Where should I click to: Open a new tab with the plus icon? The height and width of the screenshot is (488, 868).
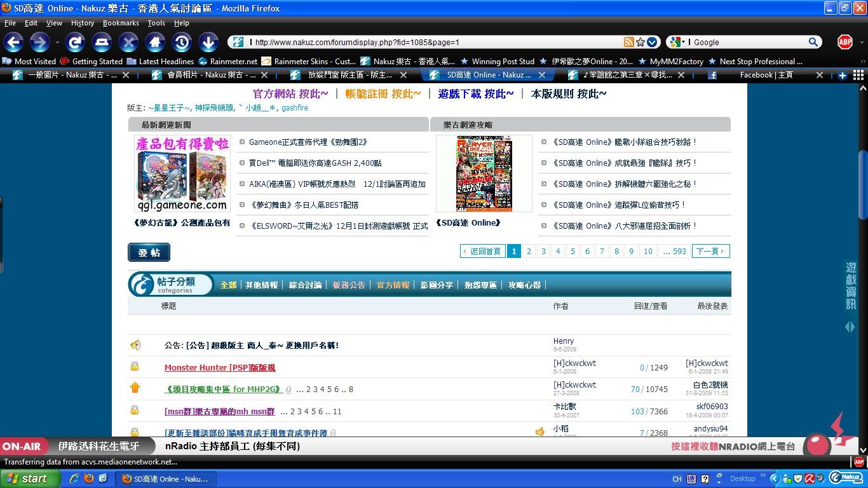pos(843,75)
